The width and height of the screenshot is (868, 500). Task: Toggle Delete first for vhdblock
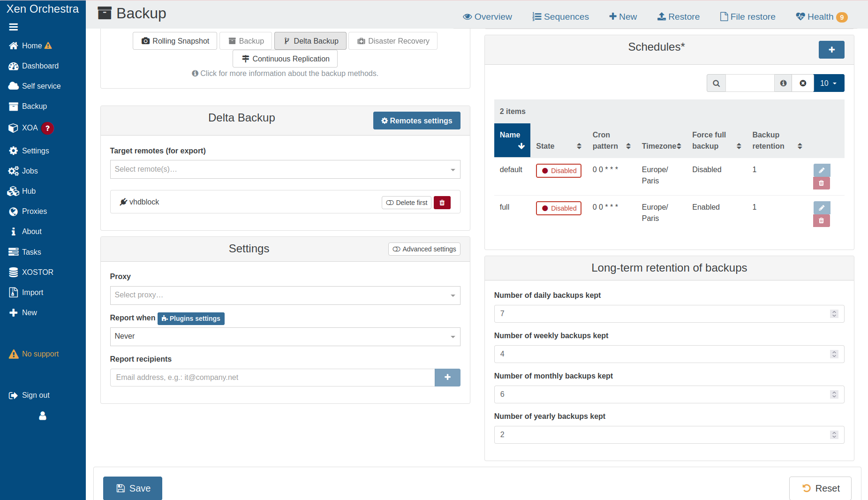point(407,203)
